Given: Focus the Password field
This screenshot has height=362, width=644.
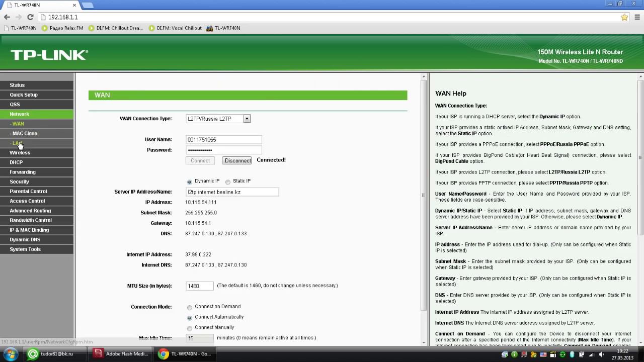Looking at the screenshot, I should 224,150.
